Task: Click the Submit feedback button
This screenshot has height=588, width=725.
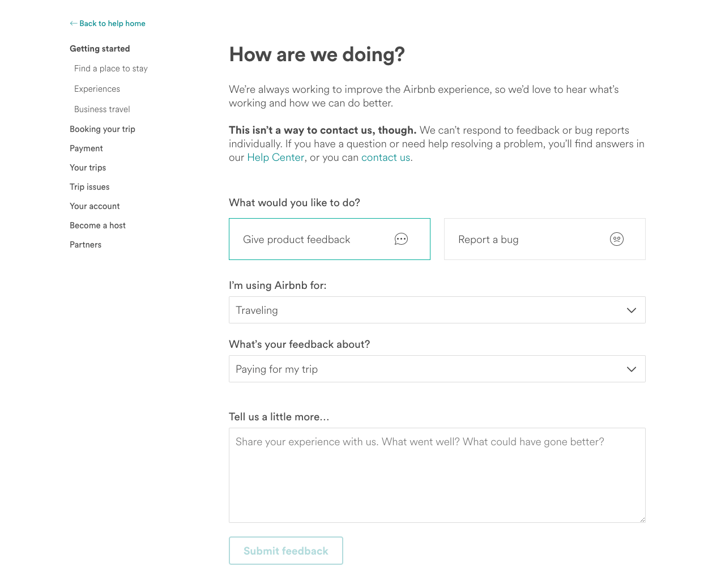Action: pos(286,551)
